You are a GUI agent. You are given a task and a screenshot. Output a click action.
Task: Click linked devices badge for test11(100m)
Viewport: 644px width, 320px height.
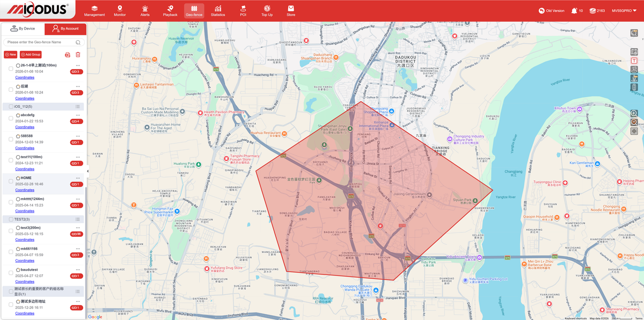coord(76,163)
